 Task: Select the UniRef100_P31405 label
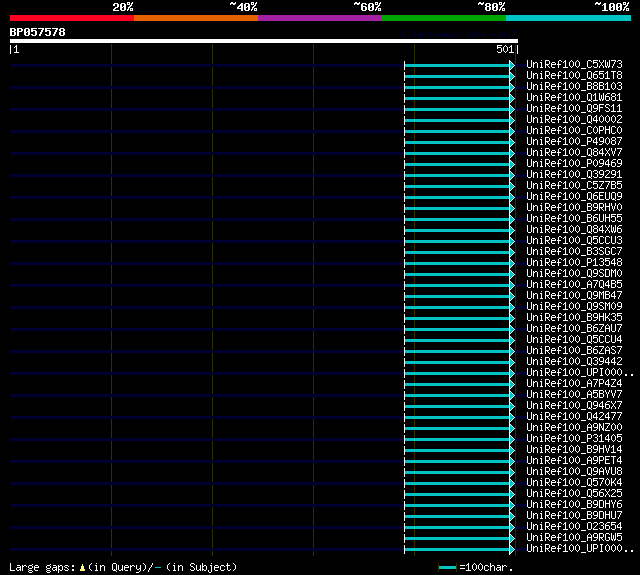coord(574,439)
